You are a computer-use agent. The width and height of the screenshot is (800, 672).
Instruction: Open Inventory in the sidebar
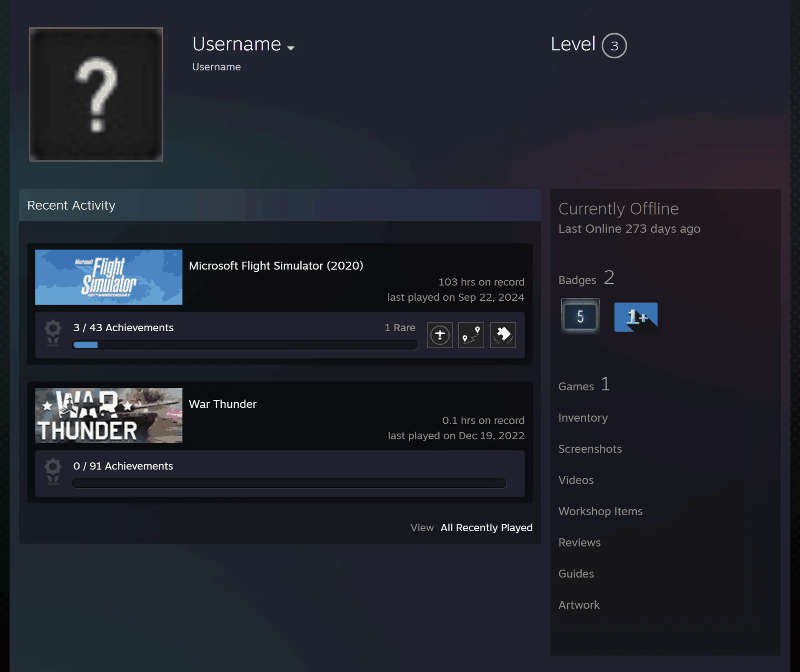[583, 417]
